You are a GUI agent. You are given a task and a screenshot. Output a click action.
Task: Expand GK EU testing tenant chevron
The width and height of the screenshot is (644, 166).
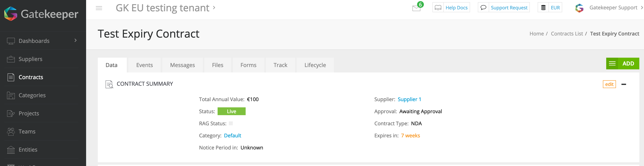click(x=214, y=7)
